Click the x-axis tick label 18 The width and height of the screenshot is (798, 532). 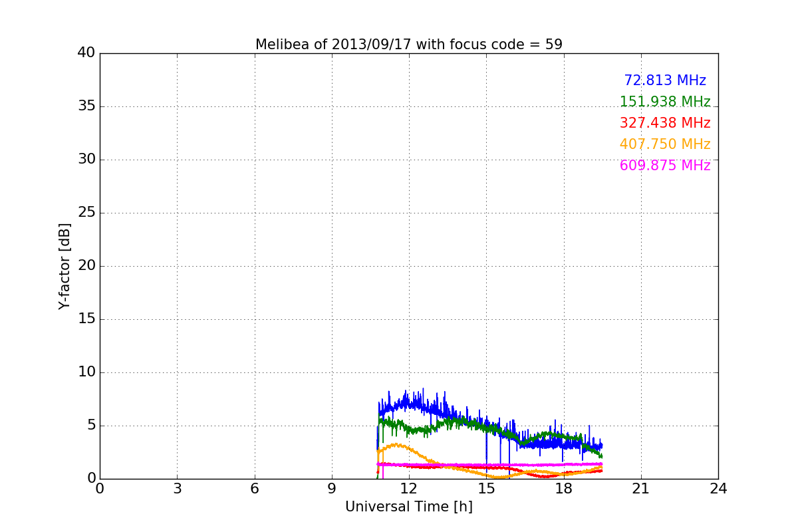tap(564, 489)
